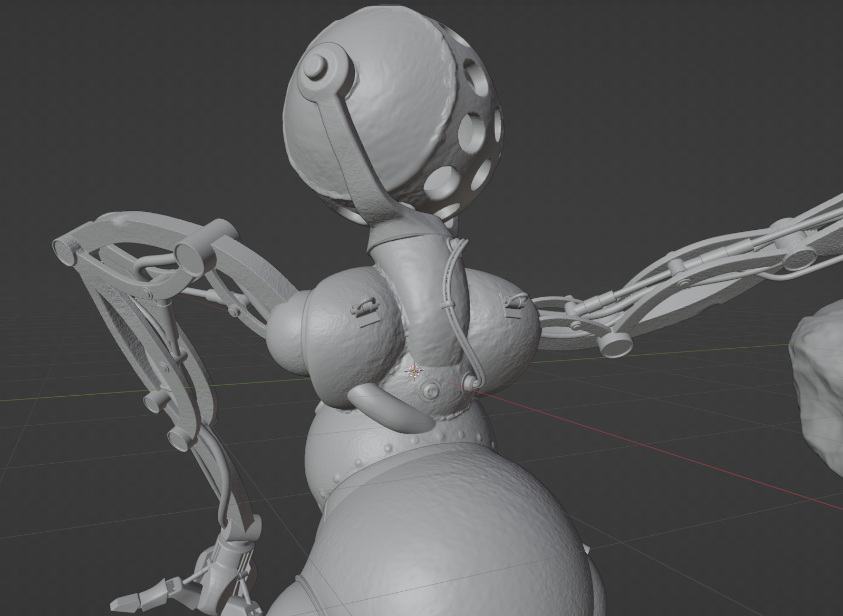Click the 3D cursor crosshair on torso
The height and width of the screenshot is (616, 843).
pos(414,371)
